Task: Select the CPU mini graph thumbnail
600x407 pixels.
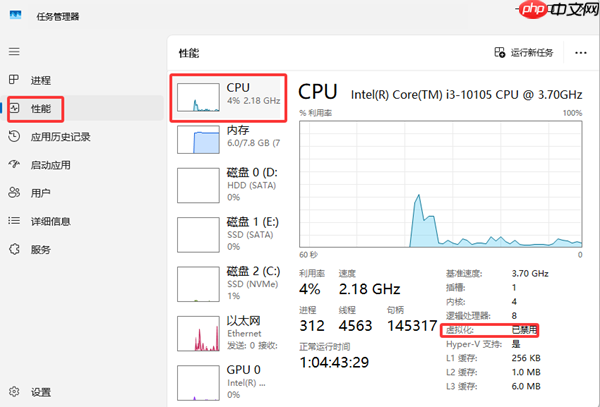Action: click(198, 98)
